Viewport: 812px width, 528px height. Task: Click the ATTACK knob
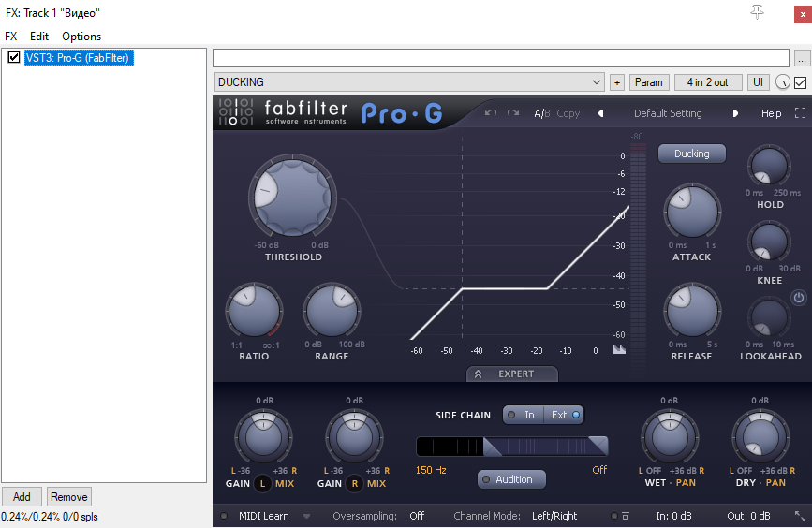(x=692, y=212)
